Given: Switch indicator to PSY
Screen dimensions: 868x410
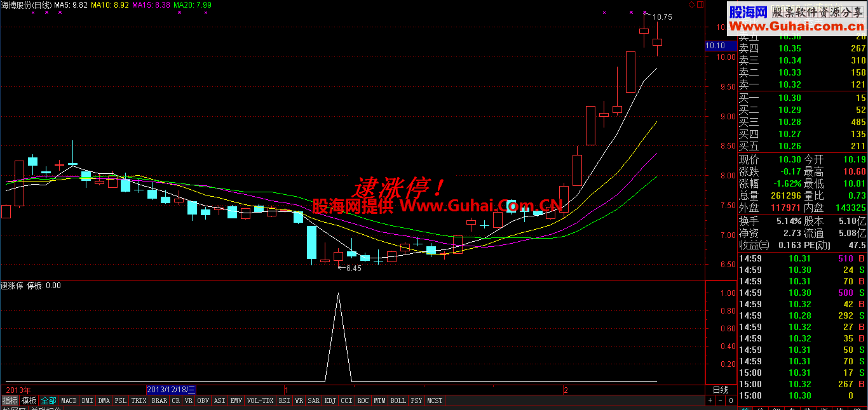Looking at the screenshot, I should tap(416, 400).
